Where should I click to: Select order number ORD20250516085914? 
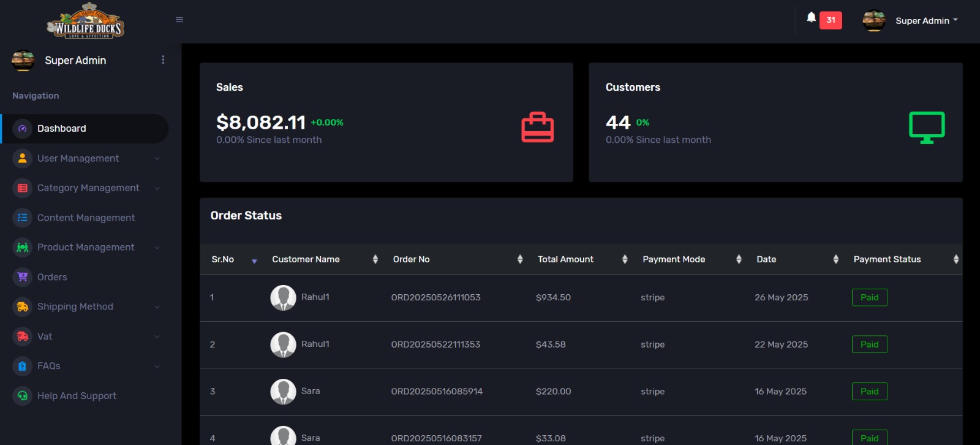437,392
